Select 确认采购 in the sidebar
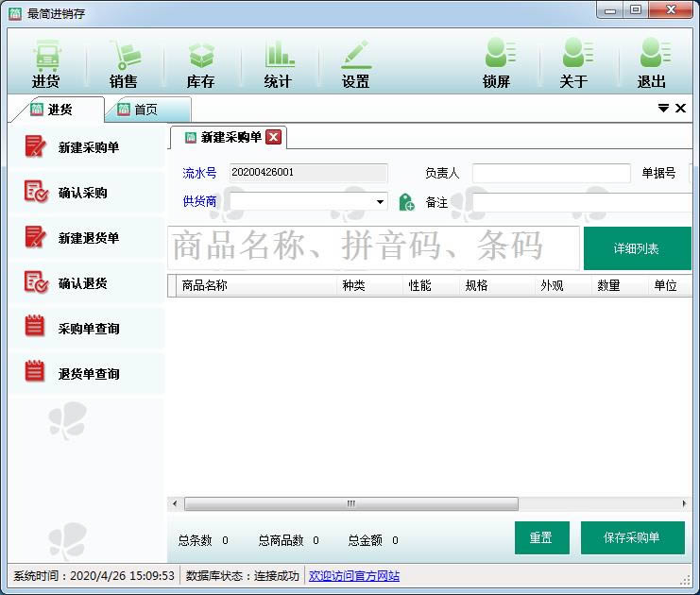Viewport: 700px width, 595px height. pos(88,193)
